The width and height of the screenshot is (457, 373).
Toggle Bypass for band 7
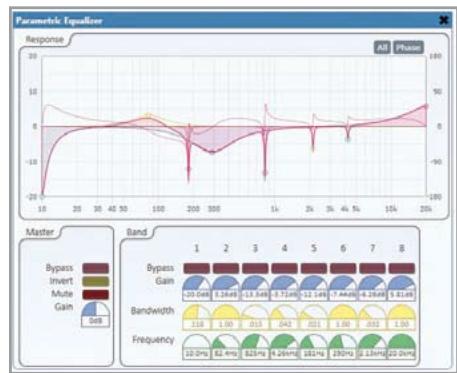pyautogui.click(x=373, y=268)
